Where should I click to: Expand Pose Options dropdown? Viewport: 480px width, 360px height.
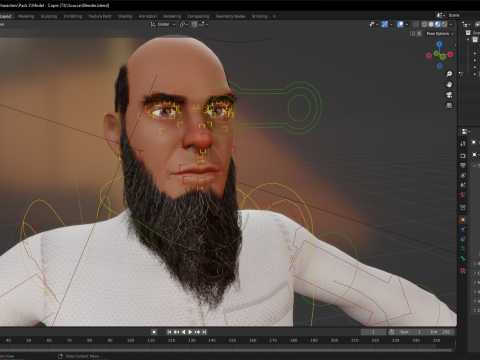point(440,34)
